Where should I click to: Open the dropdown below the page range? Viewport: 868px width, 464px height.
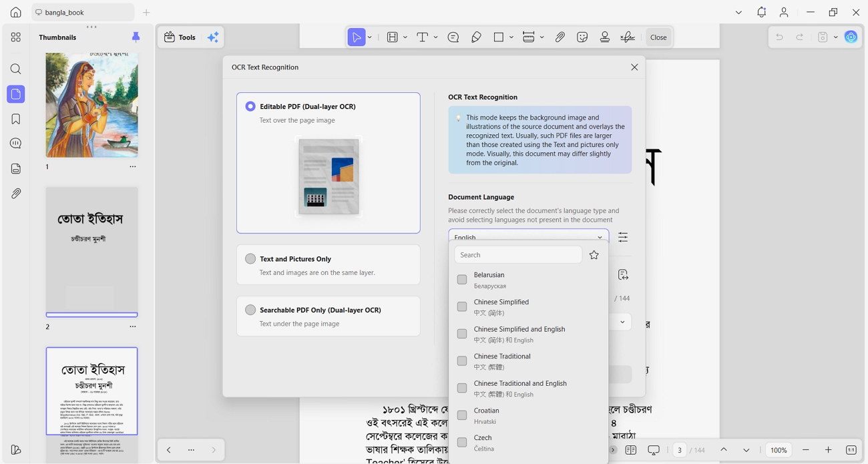point(622,322)
